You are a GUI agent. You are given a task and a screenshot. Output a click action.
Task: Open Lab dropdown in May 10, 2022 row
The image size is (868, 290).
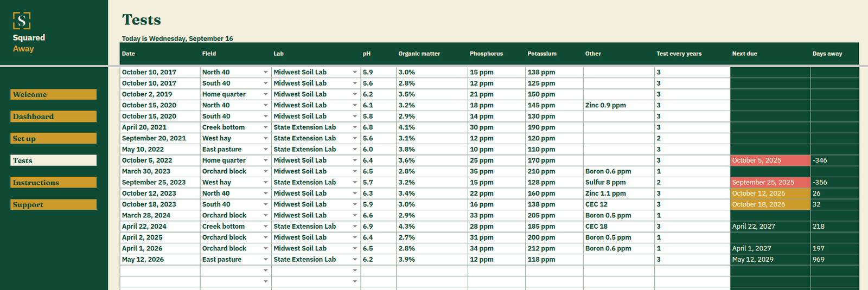tap(355, 149)
